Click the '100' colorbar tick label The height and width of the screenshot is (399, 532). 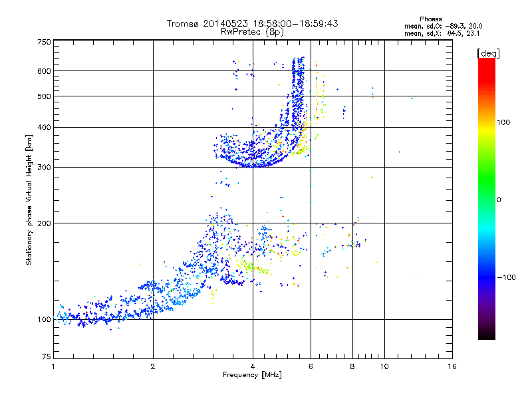click(503, 122)
